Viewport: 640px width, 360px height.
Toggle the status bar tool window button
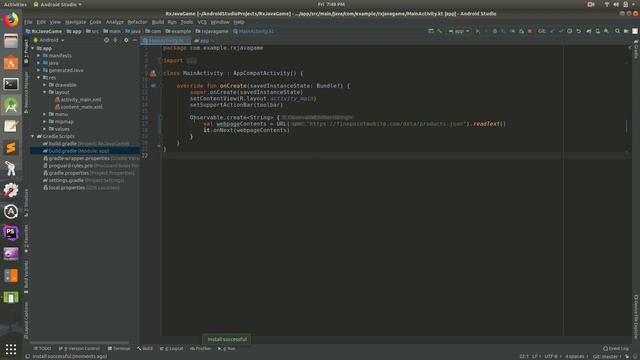coord(28,356)
